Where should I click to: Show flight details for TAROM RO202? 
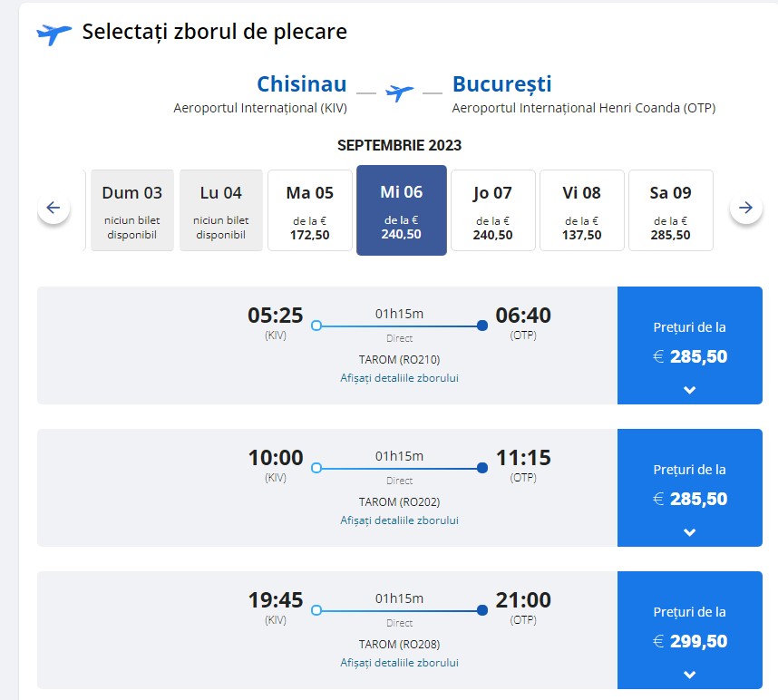coord(399,520)
